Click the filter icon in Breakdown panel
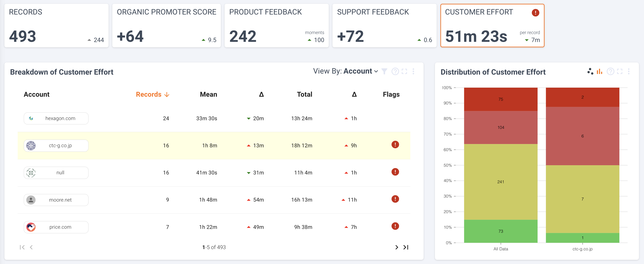The width and height of the screenshot is (644, 264). [384, 72]
